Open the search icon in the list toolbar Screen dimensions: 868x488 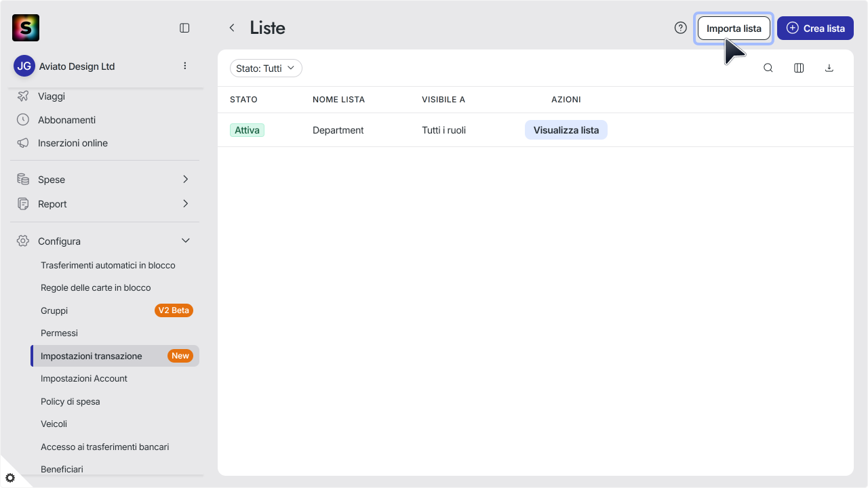(x=768, y=68)
